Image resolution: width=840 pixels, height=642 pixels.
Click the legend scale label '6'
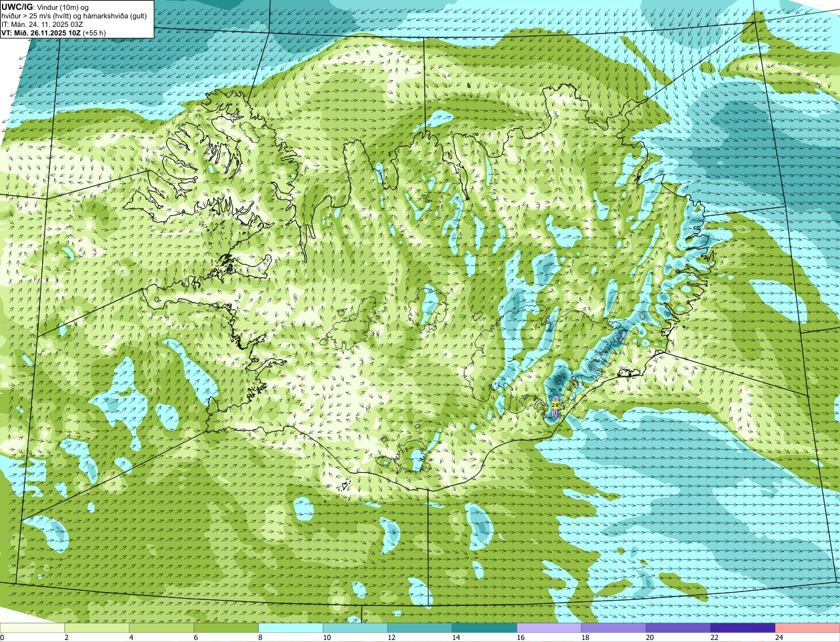pyautogui.click(x=196, y=637)
